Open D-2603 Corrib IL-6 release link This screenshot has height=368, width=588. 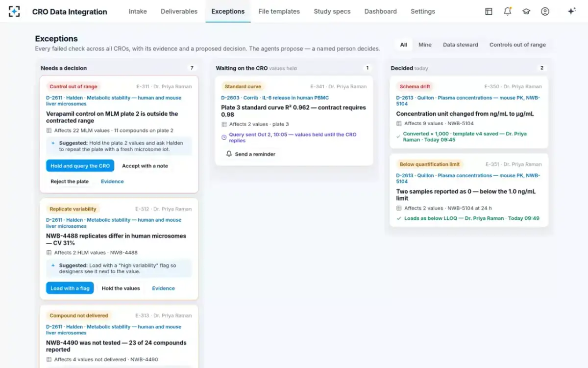pos(275,98)
